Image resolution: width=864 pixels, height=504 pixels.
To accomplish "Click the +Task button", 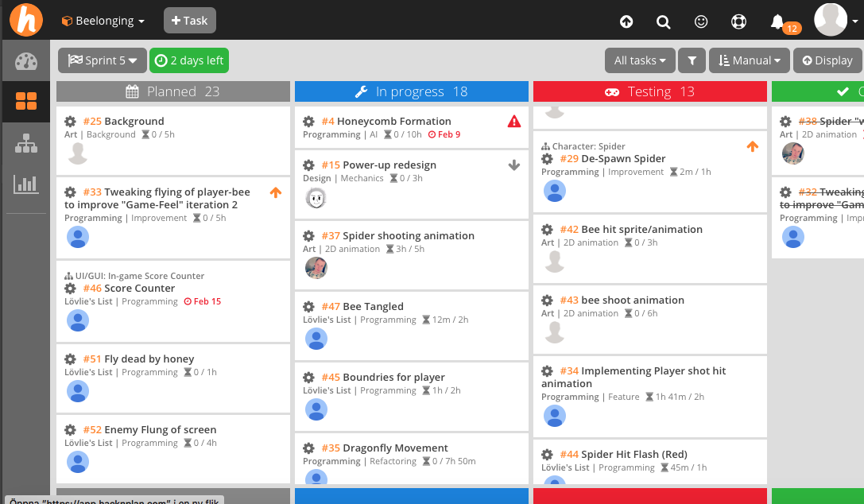I will tap(189, 21).
